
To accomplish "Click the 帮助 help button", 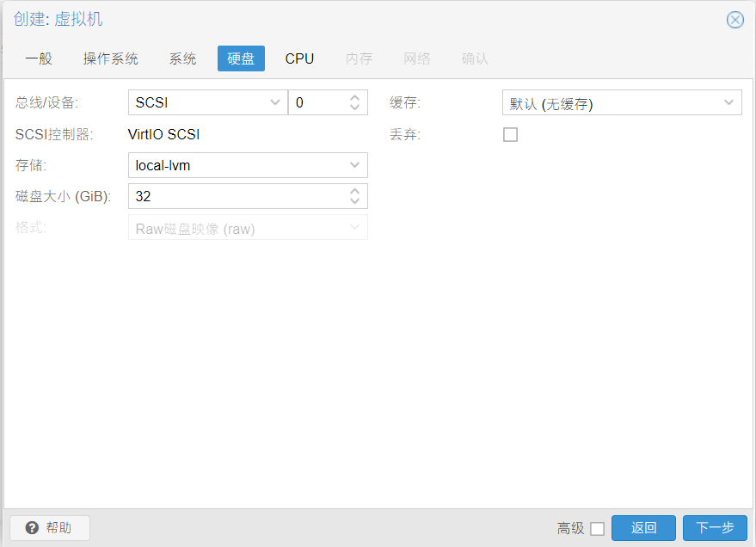I will click(49, 527).
